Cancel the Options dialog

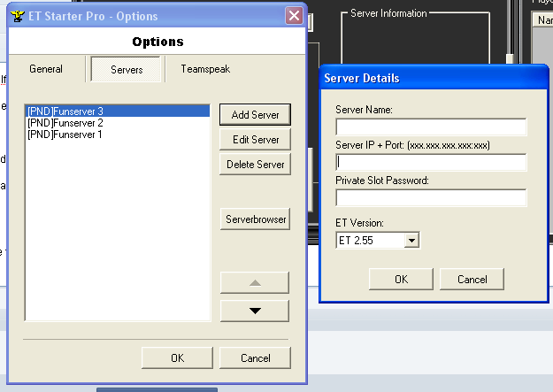[x=256, y=357]
